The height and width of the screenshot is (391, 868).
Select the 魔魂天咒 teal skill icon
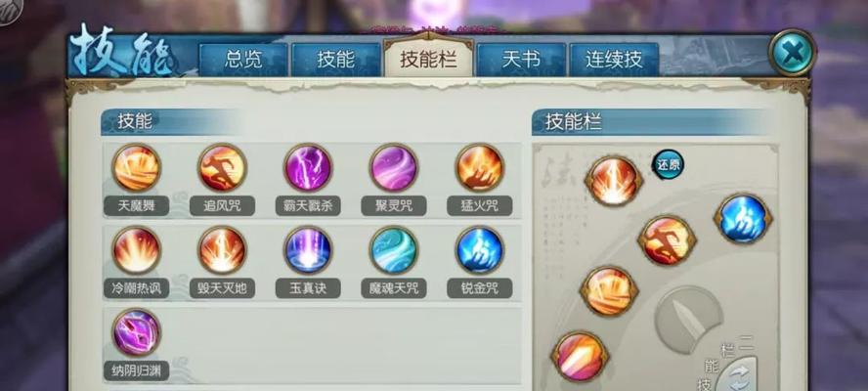pos(394,250)
